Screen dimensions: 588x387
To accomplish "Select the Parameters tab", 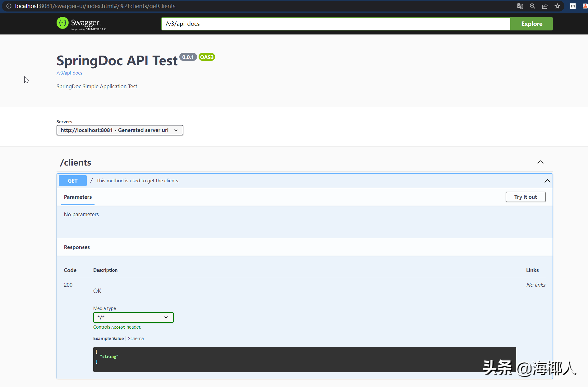I will point(78,197).
